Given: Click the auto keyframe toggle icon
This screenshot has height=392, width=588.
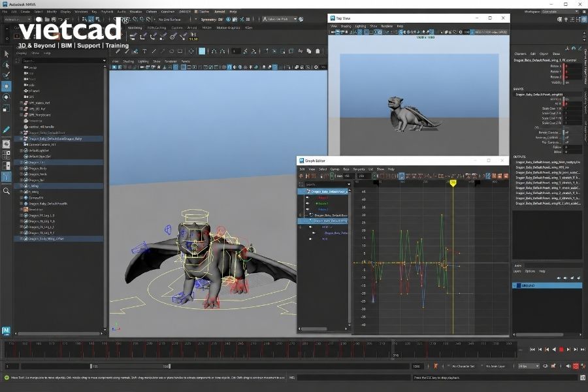Looking at the screenshot, I should tap(576, 366).
